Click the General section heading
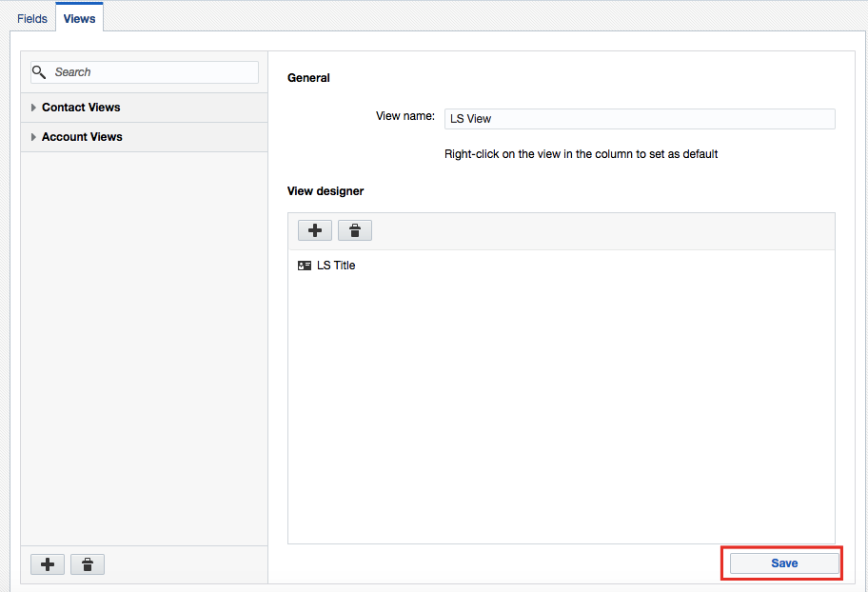 click(x=308, y=78)
